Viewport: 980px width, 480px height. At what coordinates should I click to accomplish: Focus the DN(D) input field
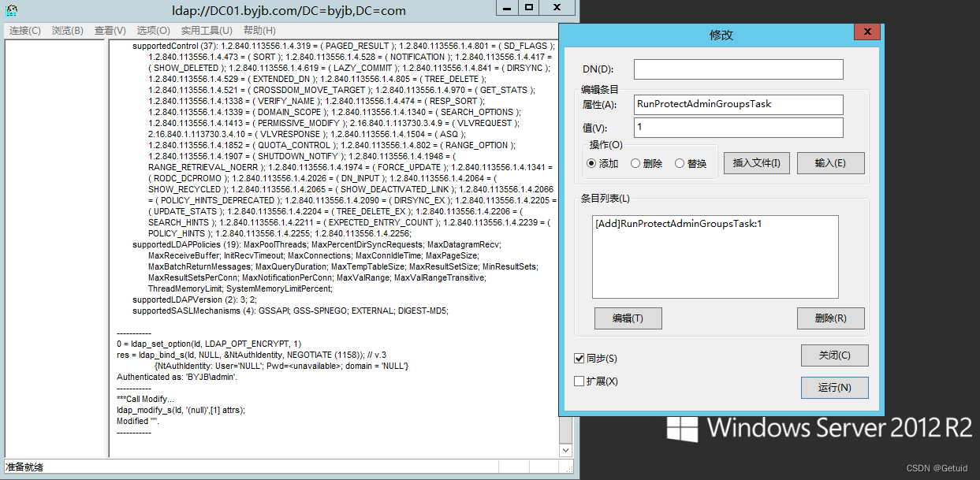738,69
